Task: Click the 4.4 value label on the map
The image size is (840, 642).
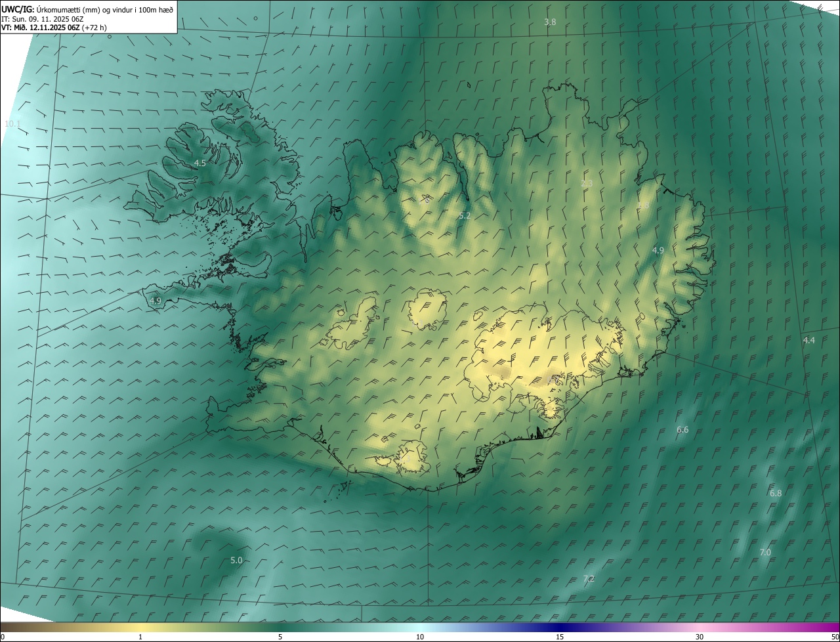Action: 809,340
